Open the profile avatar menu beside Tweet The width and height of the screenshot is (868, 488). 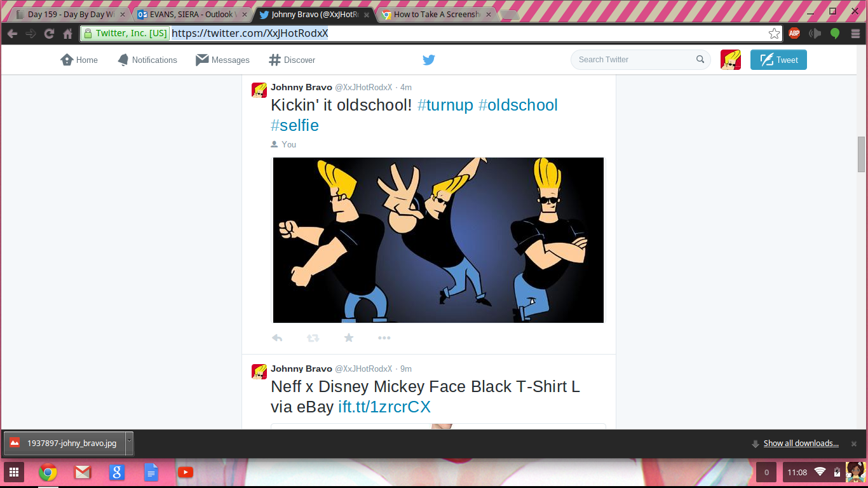coord(731,60)
